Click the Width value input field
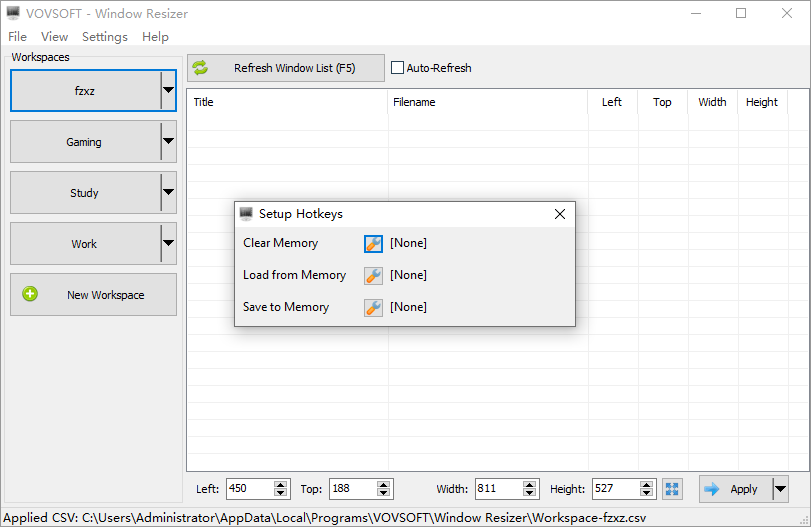This screenshot has height=527, width=811. (499, 489)
